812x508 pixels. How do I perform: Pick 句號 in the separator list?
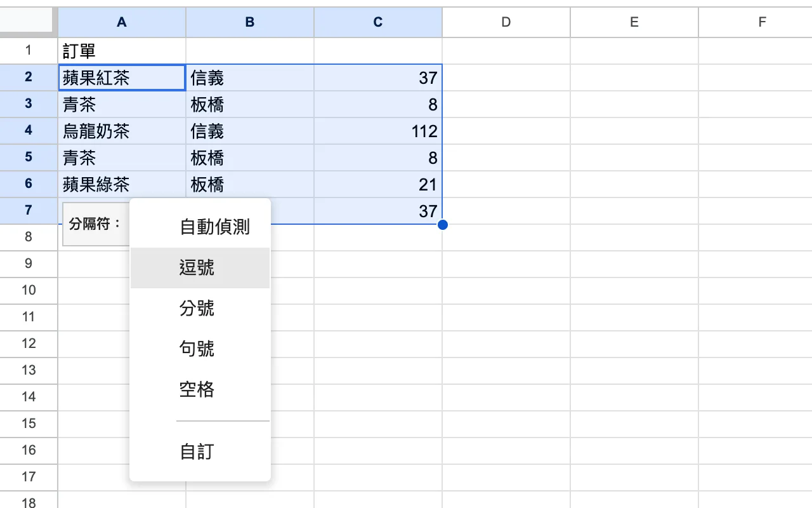pyautogui.click(x=200, y=349)
